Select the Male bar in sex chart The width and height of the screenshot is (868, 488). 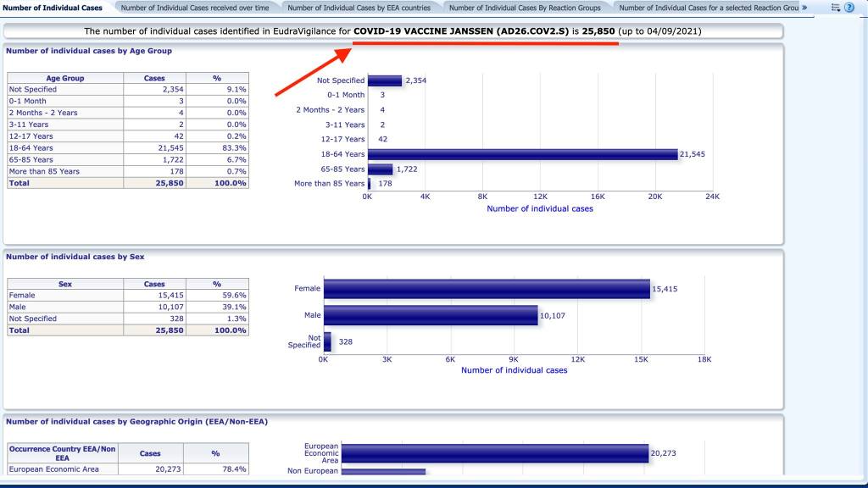[x=431, y=315]
